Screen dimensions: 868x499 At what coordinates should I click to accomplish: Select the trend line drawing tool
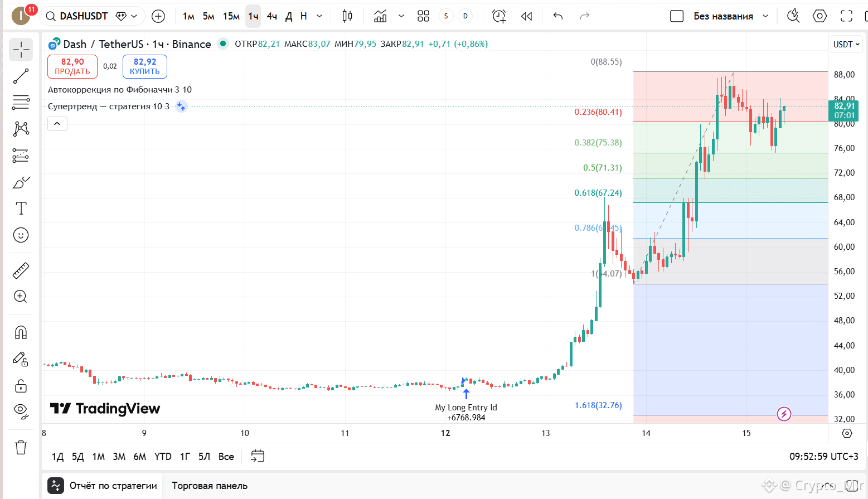coord(21,76)
